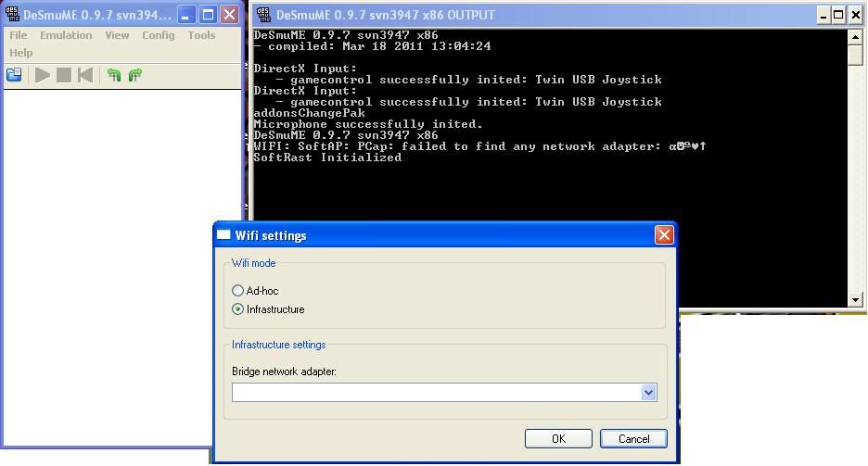Open ROM with the folder toolbar icon

(x=14, y=75)
